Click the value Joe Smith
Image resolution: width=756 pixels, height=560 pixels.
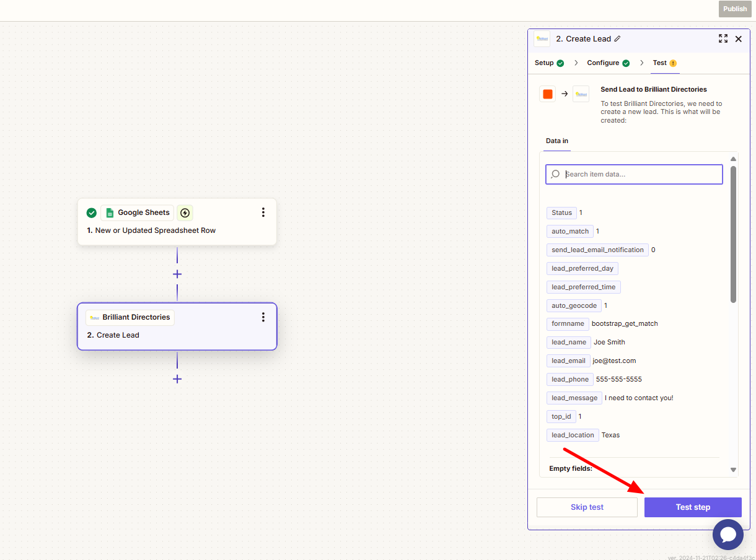click(609, 342)
